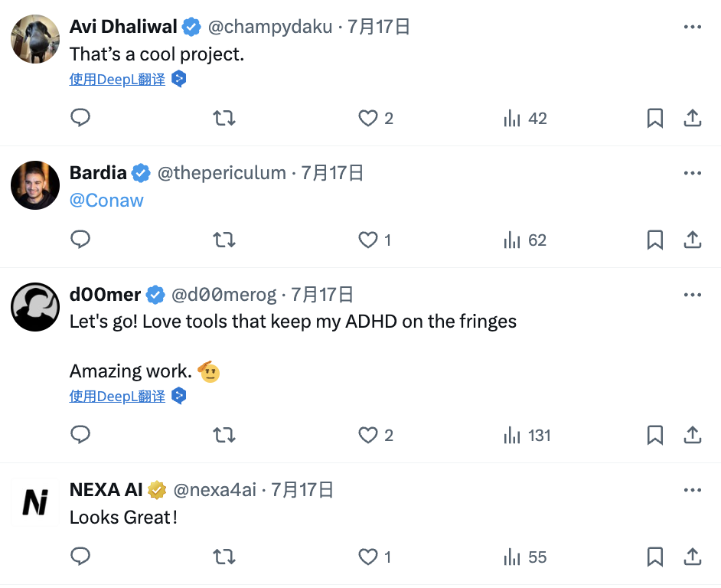Like Bardia's reply mentioning @Conaw
This screenshot has width=721, height=588.
(368, 240)
